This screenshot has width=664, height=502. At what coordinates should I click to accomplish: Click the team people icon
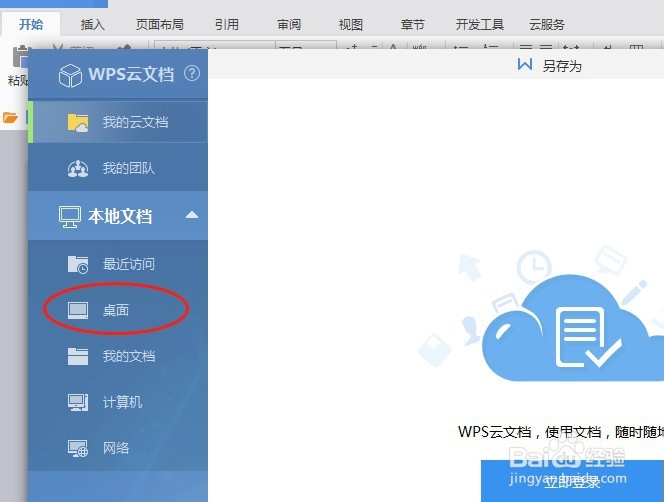78,169
